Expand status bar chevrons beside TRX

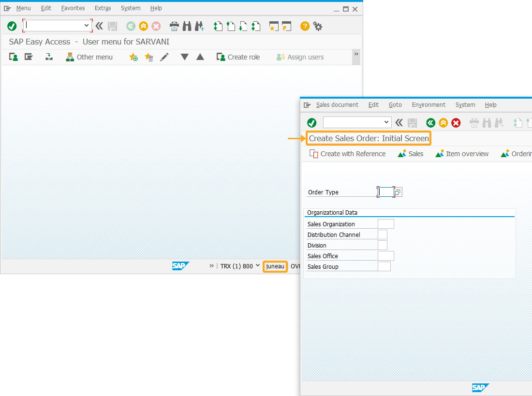[212, 266]
